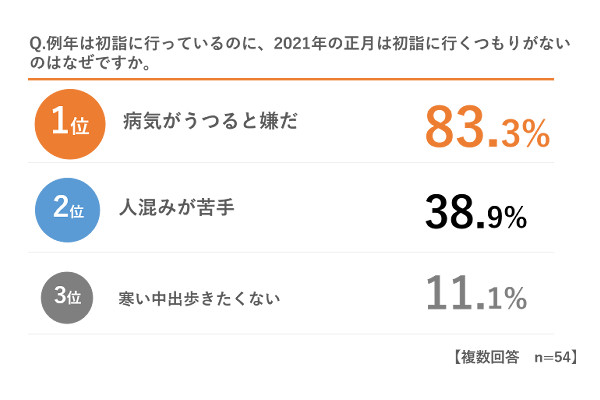Select the black 38.9% figure
Viewport: 600px width, 400px height.
pyautogui.click(x=476, y=212)
